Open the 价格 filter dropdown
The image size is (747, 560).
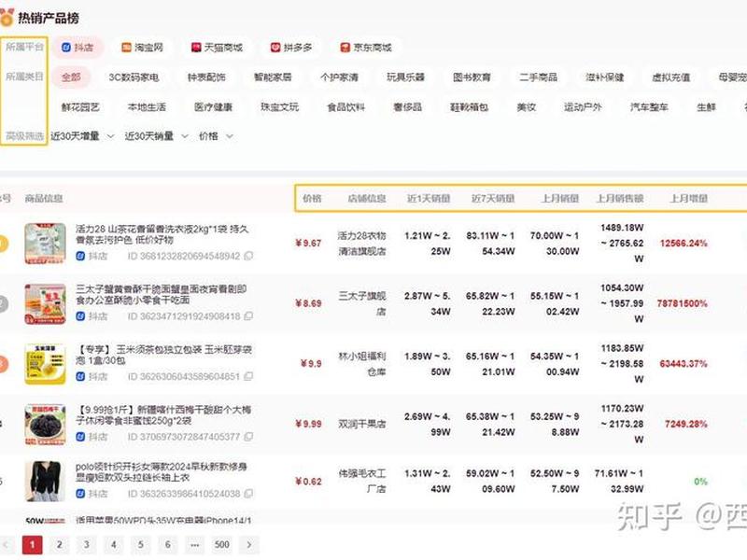(x=216, y=136)
